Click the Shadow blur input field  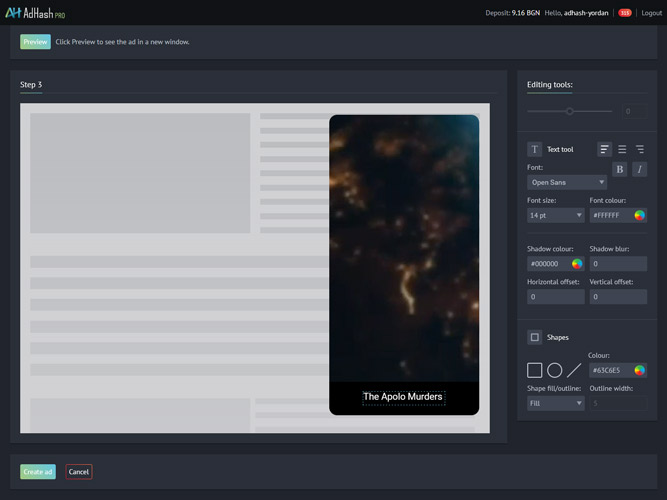(618, 264)
